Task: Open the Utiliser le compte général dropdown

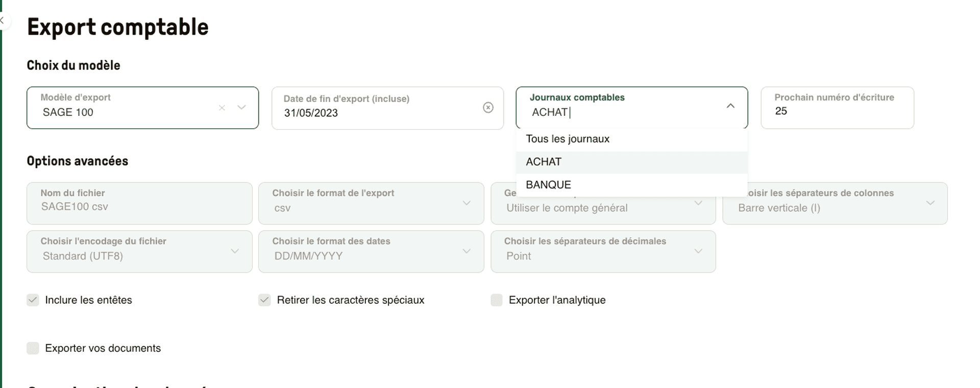Action: click(603, 204)
